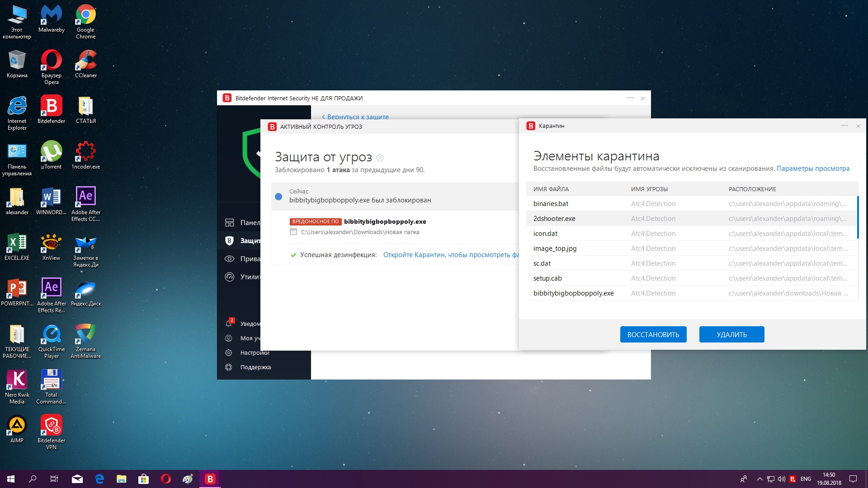Sort quarantine by ИМЯ УГРОЗЫ column header
This screenshot has height=488, width=868.
pos(649,189)
